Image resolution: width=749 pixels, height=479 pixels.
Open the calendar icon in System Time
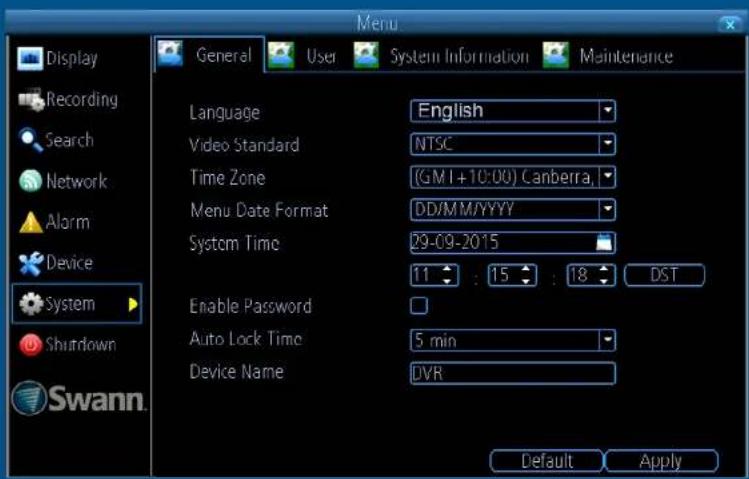click(604, 242)
